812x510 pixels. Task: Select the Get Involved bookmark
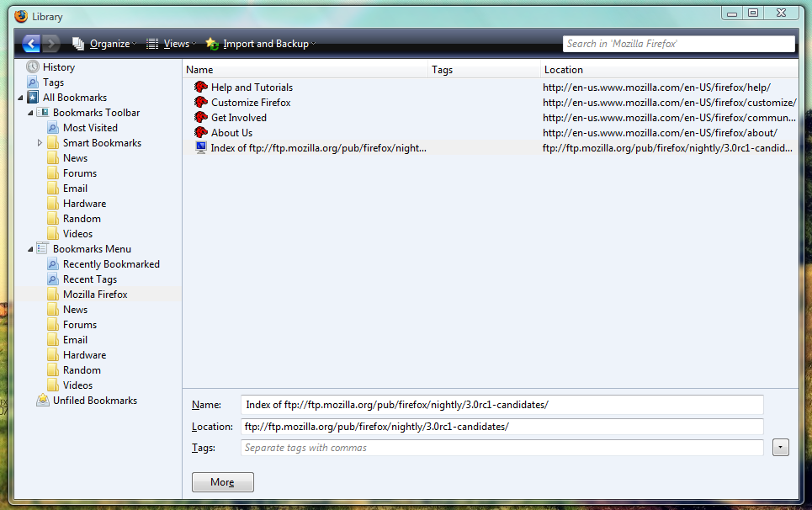click(239, 118)
